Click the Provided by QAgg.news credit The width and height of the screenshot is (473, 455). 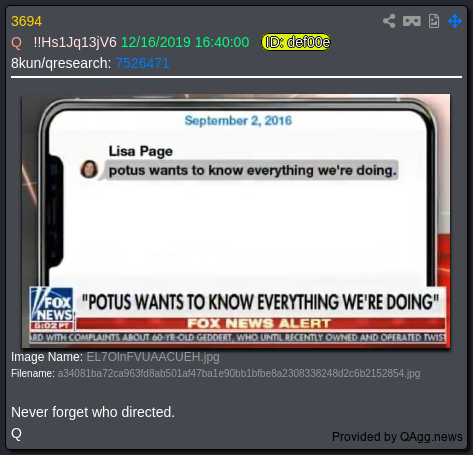pyautogui.click(x=397, y=437)
